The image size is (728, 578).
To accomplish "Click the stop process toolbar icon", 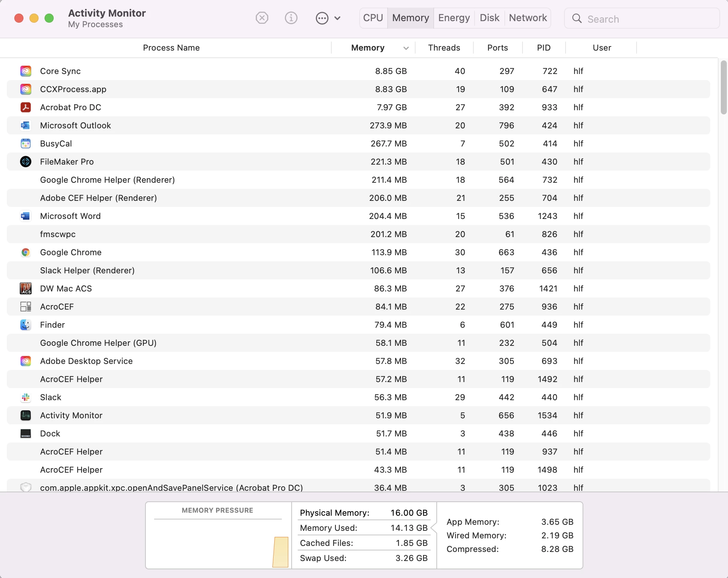I will pyautogui.click(x=262, y=18).
